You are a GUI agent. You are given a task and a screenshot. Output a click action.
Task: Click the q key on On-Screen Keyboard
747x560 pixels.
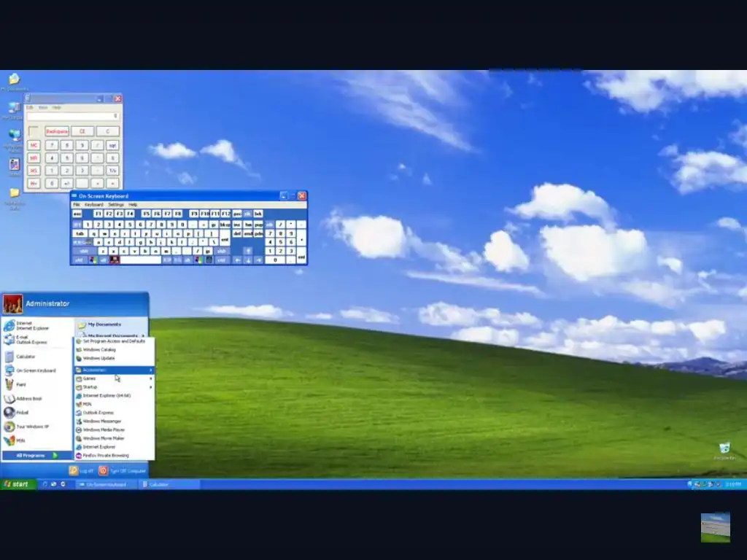tap(94, 234)
